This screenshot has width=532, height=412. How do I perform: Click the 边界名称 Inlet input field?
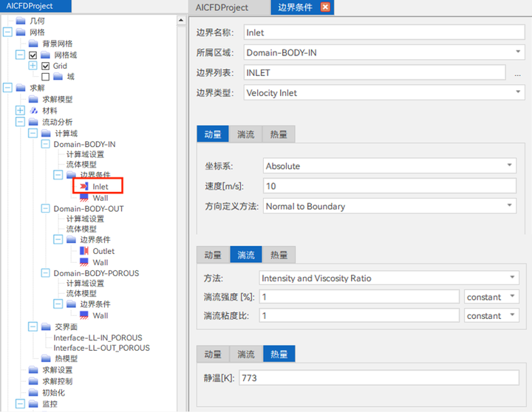[384, 32]
